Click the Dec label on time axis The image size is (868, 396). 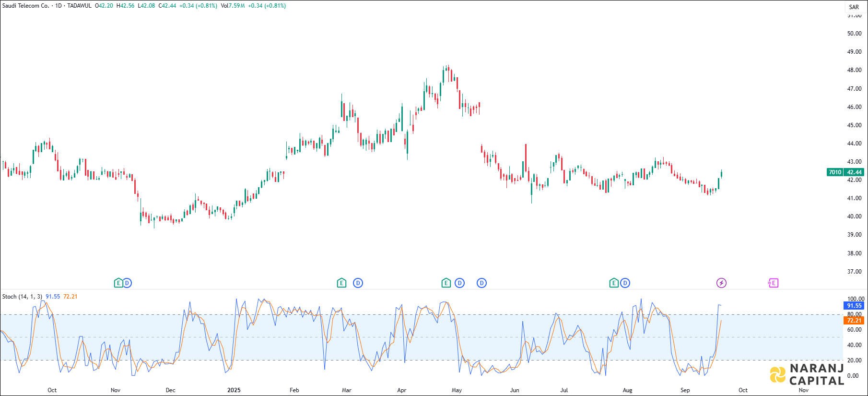pyautogui.click(x=170, y=390)
